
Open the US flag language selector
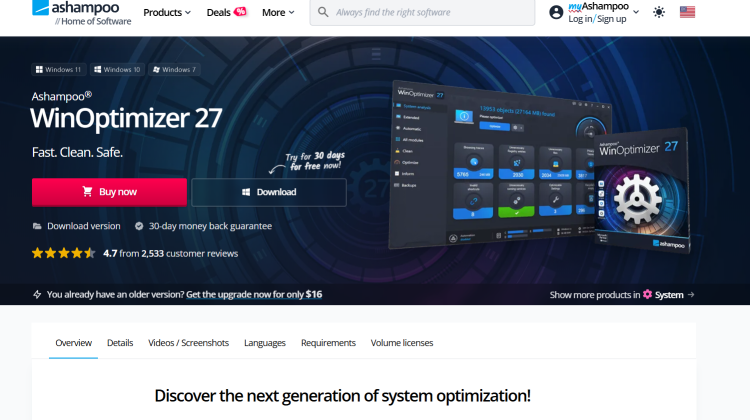[687, 12]
